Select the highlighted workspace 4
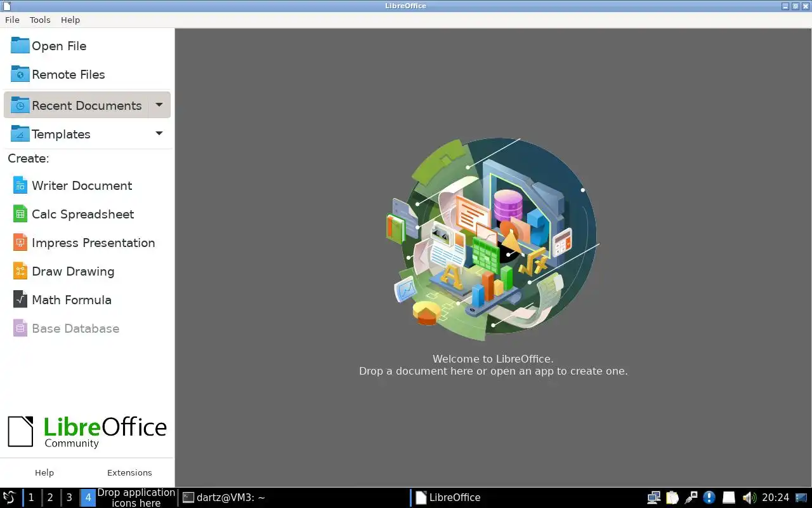Image resolution: width=812 pixels, height=508 pixels. [x=88, y=498]
